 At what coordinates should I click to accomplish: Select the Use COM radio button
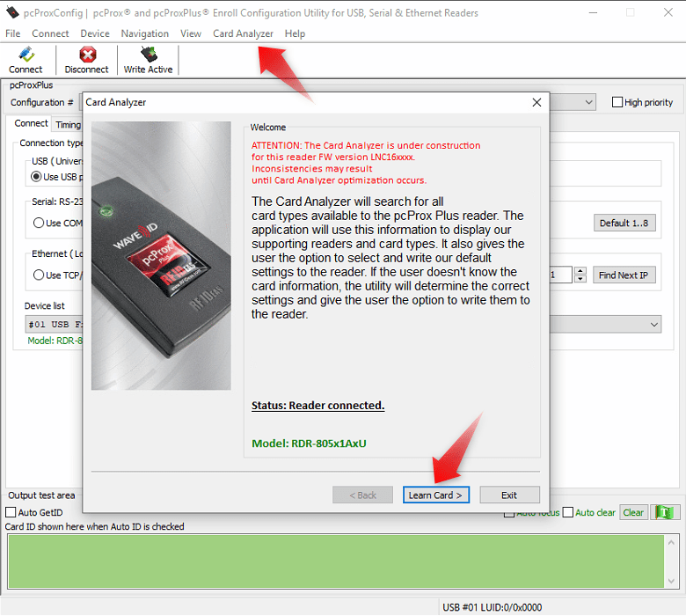tap(39, 223)
